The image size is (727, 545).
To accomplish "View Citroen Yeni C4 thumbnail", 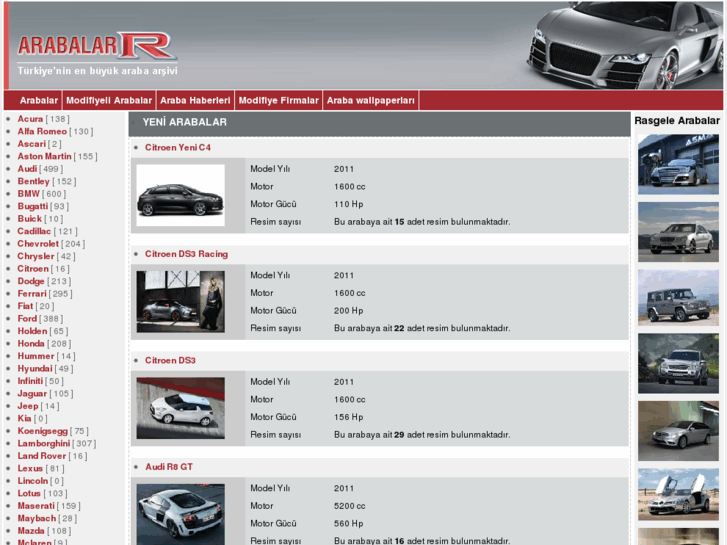I will click(x=180, y=195).
